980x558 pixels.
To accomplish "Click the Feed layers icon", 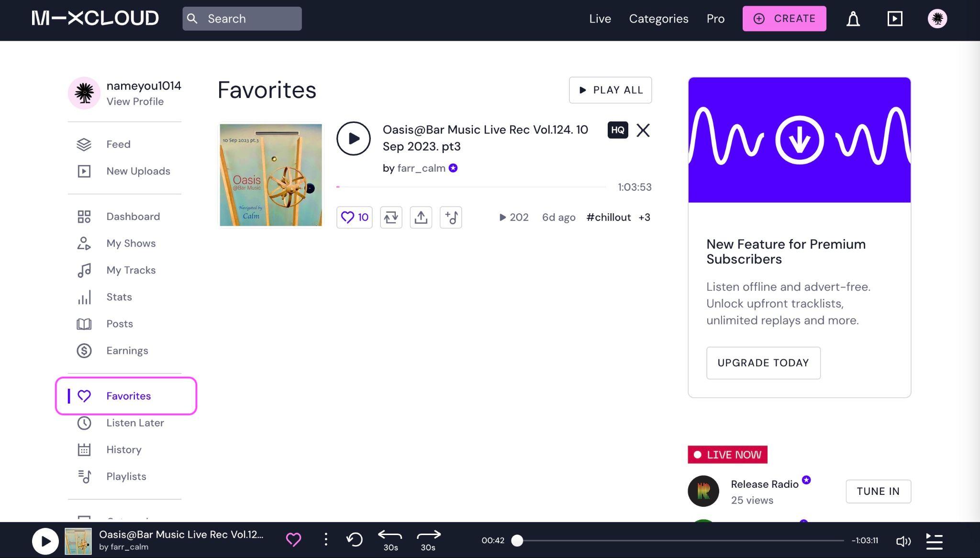I will pyautogui.click(x=84, y=144).
